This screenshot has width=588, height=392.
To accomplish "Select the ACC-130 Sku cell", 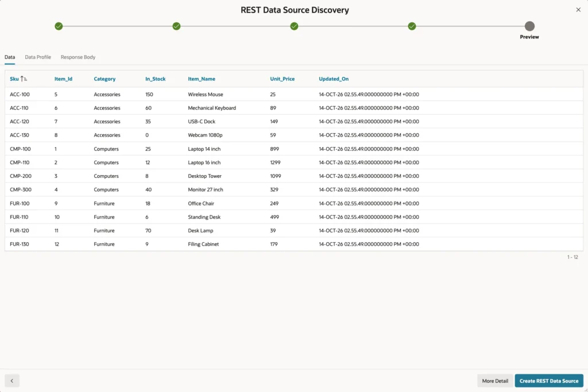I will [20, 135].
